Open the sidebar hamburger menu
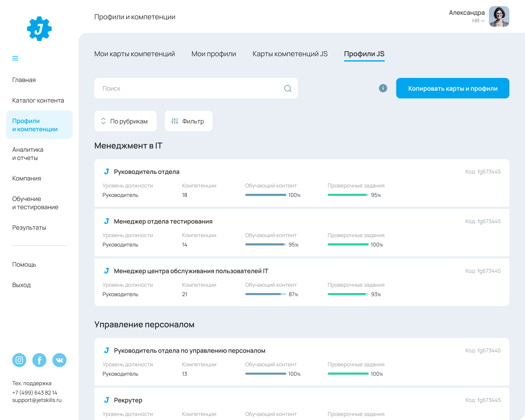Screen dimensions: 525x420 pyautogui.click(x=15, y=58)
